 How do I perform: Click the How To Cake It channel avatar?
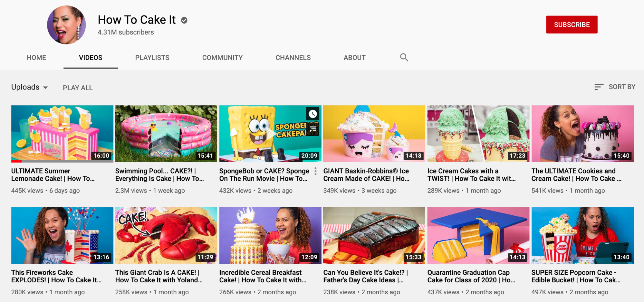(x=66, y=24)
